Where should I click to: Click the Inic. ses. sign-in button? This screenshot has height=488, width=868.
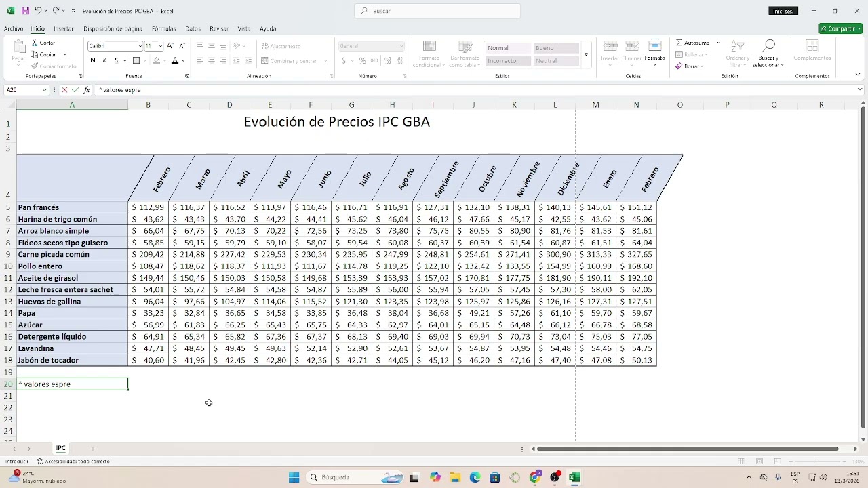tap(783, 11)
